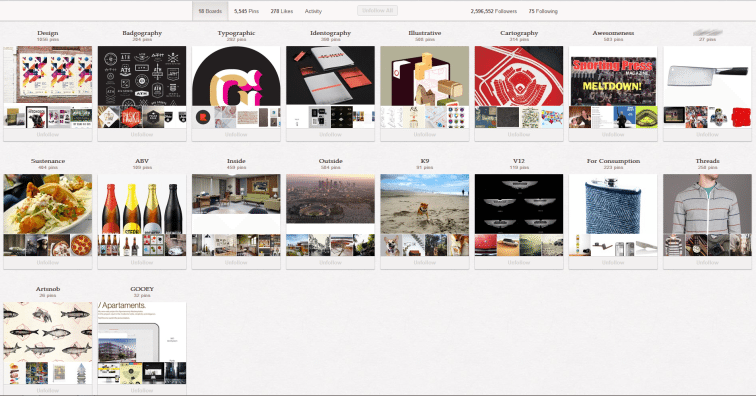Open the Boards tab
This screenshot has height=396, width=756.
click(x=210, y=11)
